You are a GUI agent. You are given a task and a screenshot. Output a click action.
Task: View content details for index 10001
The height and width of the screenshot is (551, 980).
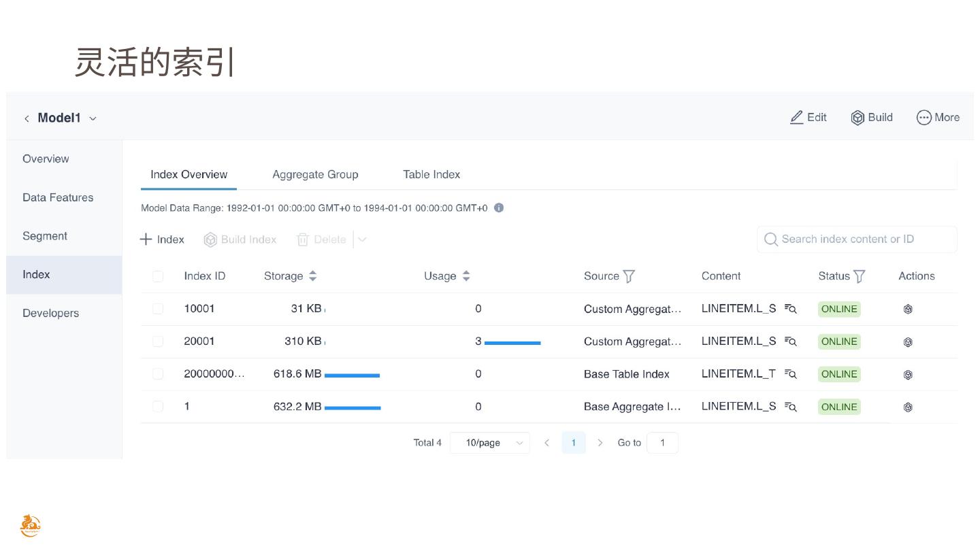790,309
